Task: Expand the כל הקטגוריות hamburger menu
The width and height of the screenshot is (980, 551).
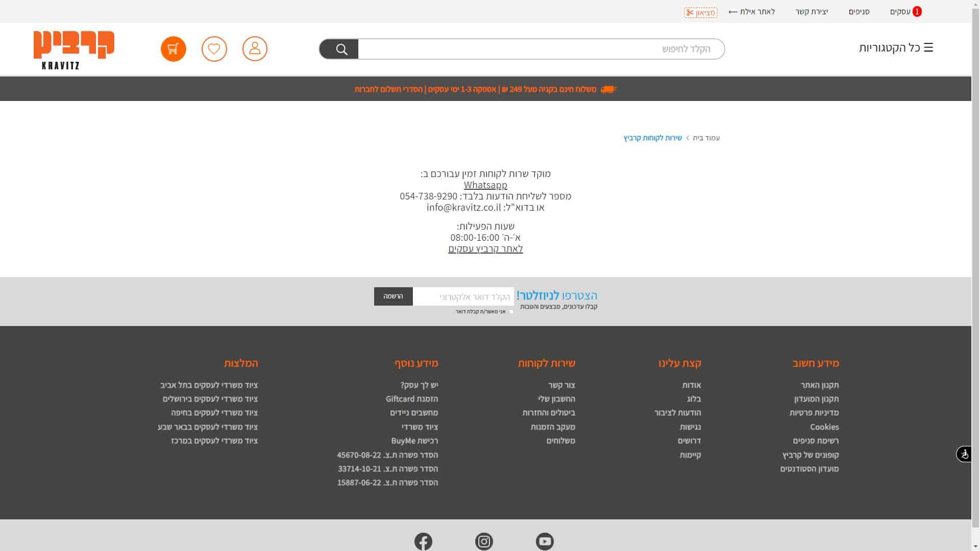Action: pyautogui.click(x=896, y=48)
